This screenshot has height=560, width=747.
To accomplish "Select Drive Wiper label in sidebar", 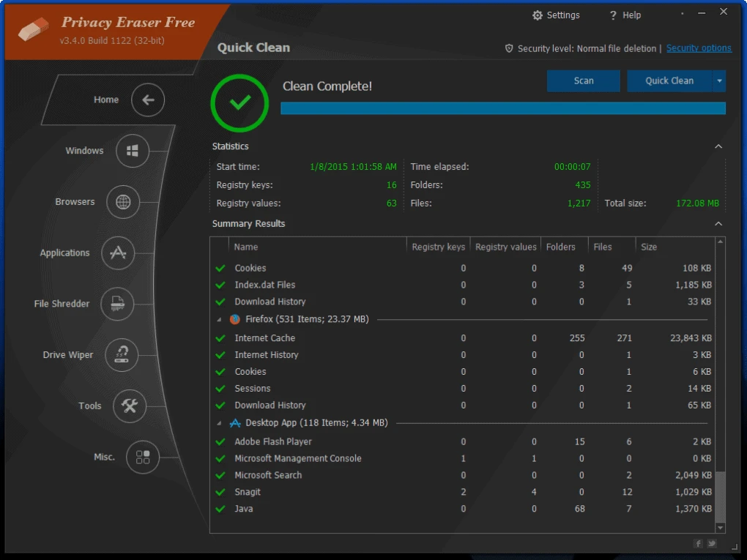I will click(67, 355).
